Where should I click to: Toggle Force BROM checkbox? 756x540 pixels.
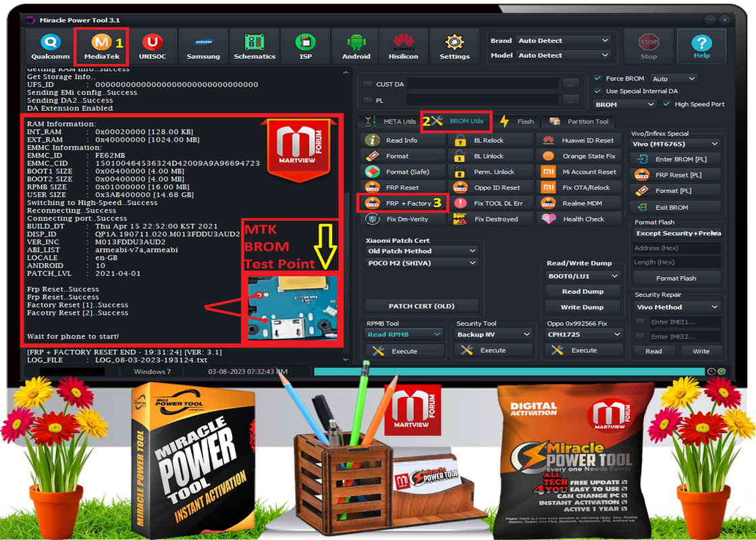tap(598, 78)
